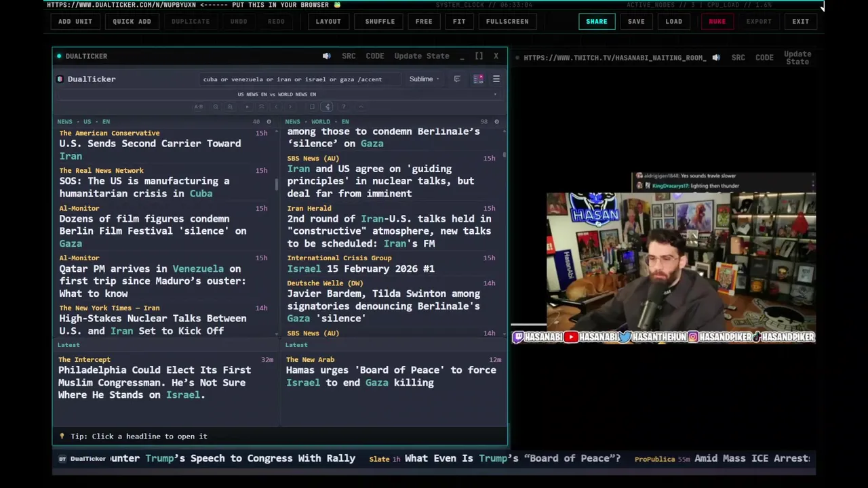The image size is (868, 488).
Task: Click the previous arrow in the toolbar
Action: pos(276,106)
